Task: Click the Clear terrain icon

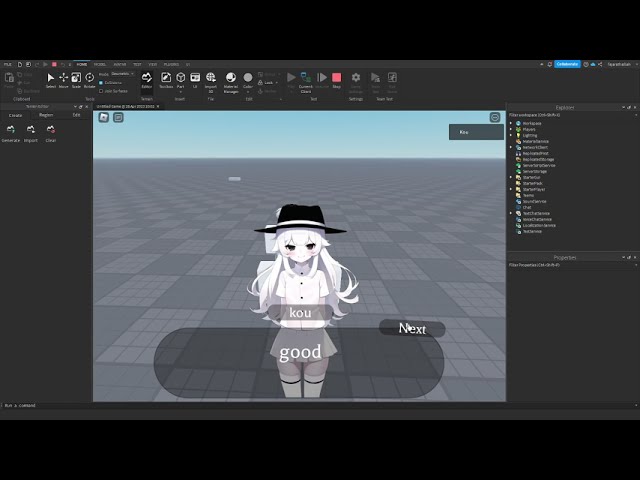Action: 50,131
